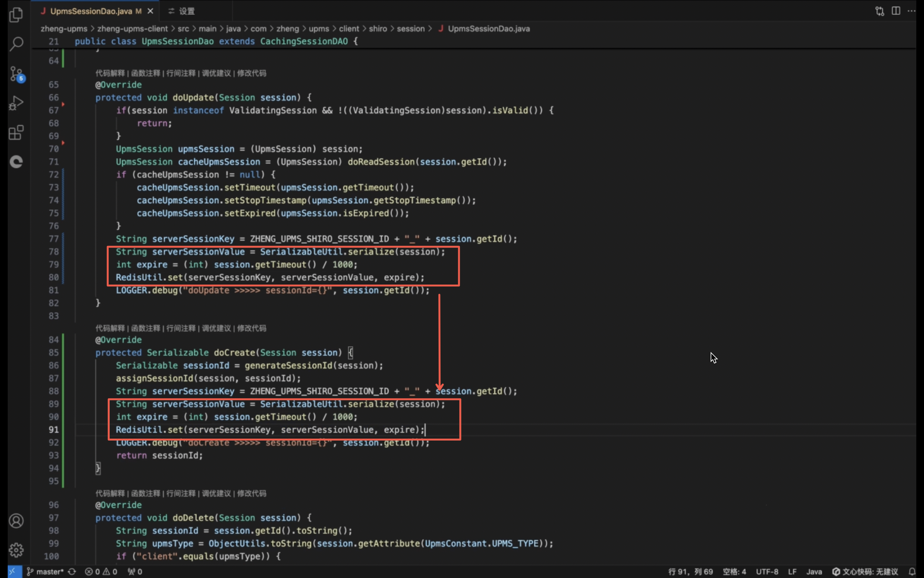Click the shiro breadcrumb
The width and height of the screenshot is (924, 578).
pyautogui.click(x=378, y=29)
